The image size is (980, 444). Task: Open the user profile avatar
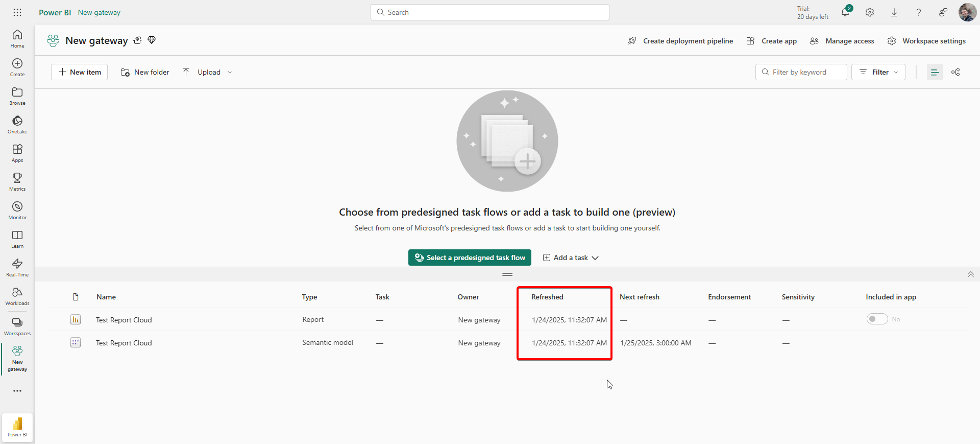(967, 12)
